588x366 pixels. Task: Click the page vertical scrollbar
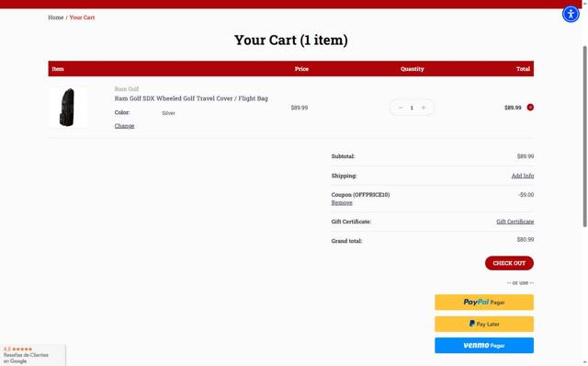(584, 136)
